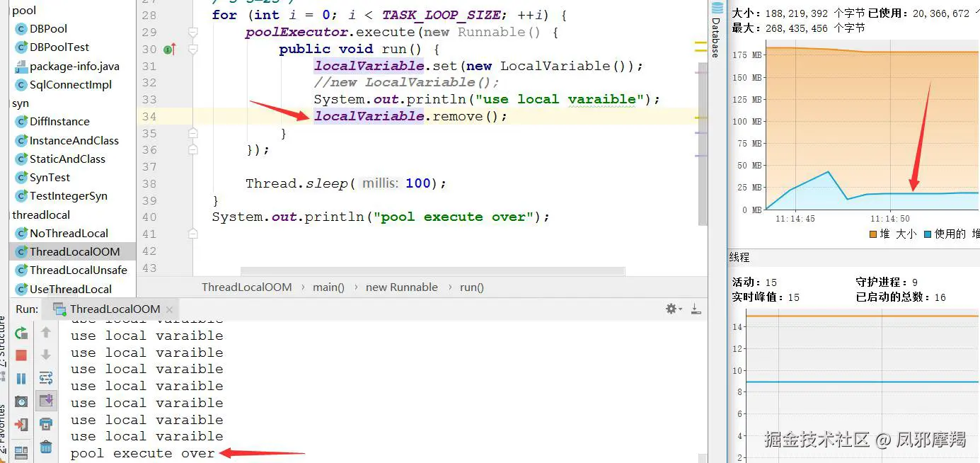
Task: Toggle soft-wrap in the console
Action: [46, 378]
